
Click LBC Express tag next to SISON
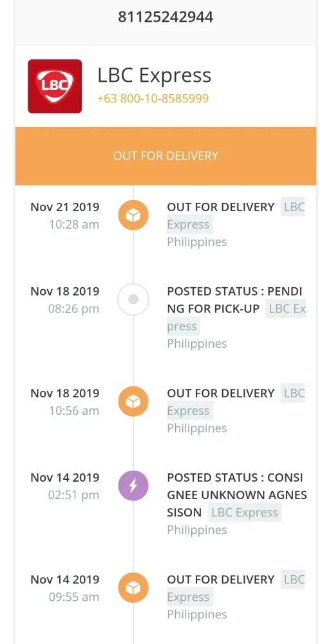tap(244, 513)
